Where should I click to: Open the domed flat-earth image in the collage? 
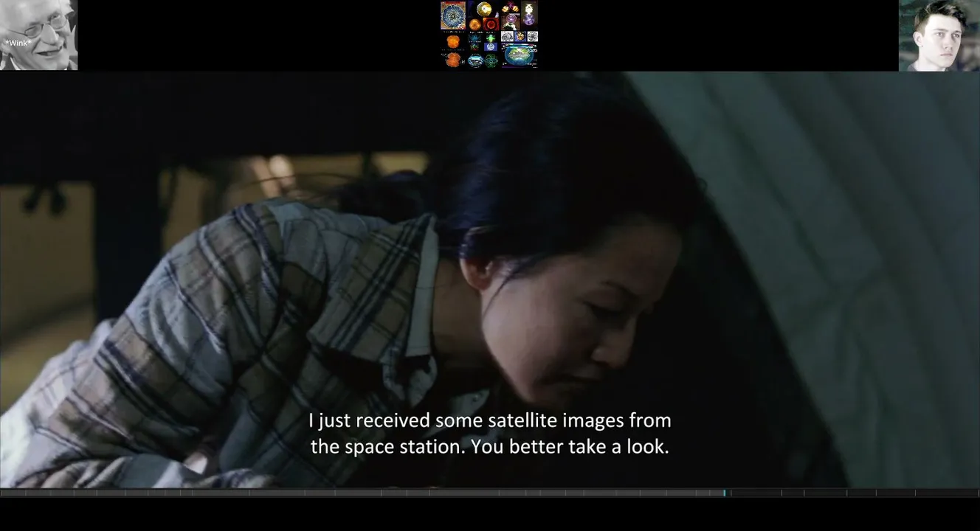point(520,55)
